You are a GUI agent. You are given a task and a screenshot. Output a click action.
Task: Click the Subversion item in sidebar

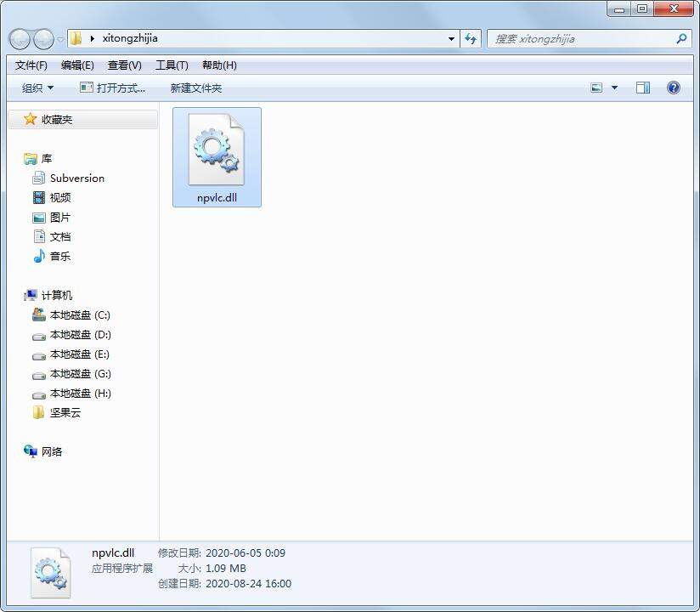[x=76, y=178]
